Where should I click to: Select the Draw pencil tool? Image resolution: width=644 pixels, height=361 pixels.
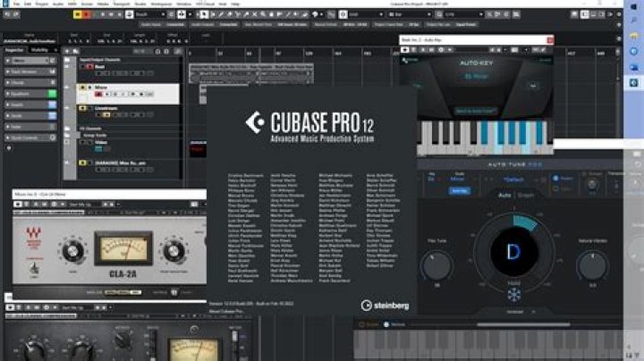221,14
